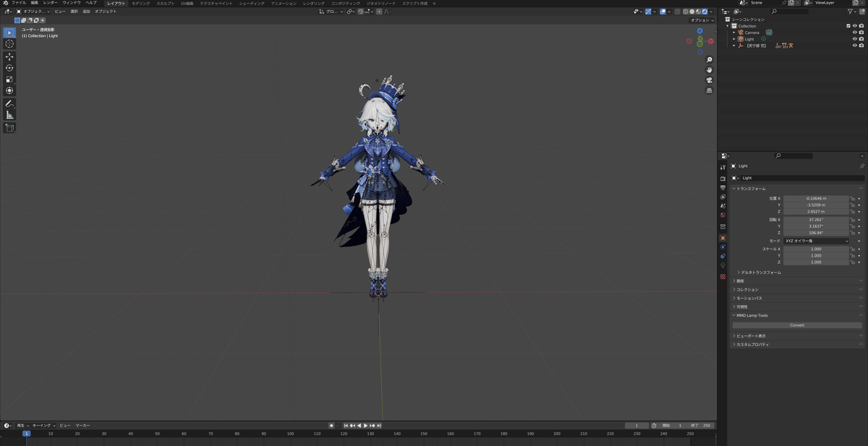Viewport: 868px width, 446px height.
Task: Hide the Light object in viewport
Action: [x=854, y=39]
